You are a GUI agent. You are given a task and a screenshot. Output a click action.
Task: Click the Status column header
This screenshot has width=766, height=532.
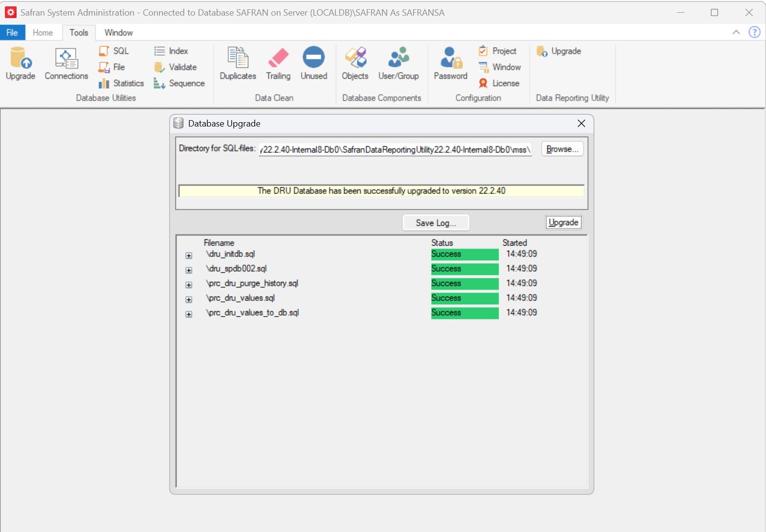442,243
